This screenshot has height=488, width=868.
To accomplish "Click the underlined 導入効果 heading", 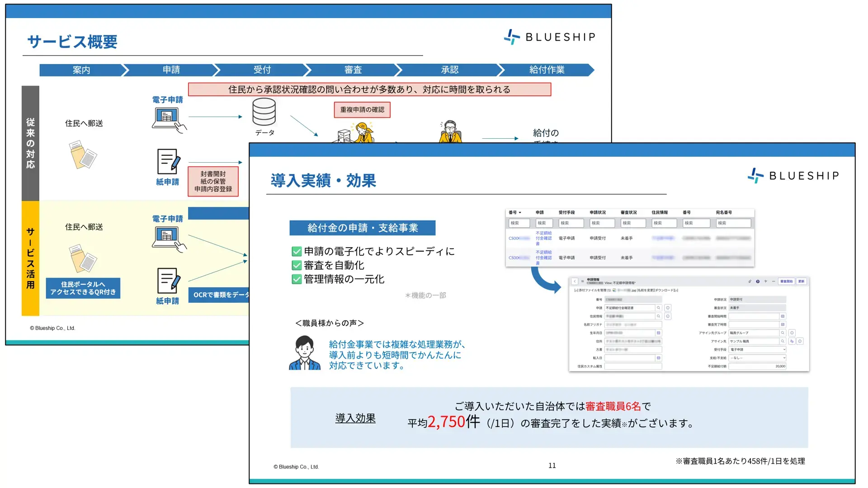I will point(355,418).
